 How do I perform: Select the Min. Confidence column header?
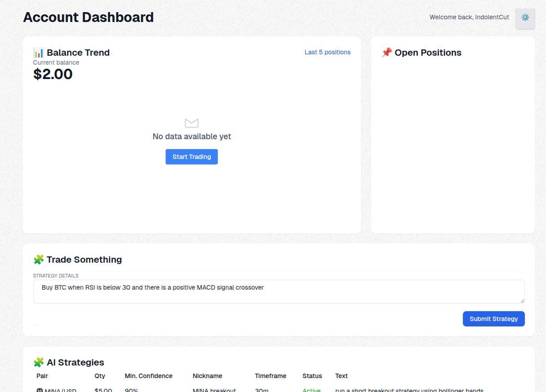(x=149, y=376)
